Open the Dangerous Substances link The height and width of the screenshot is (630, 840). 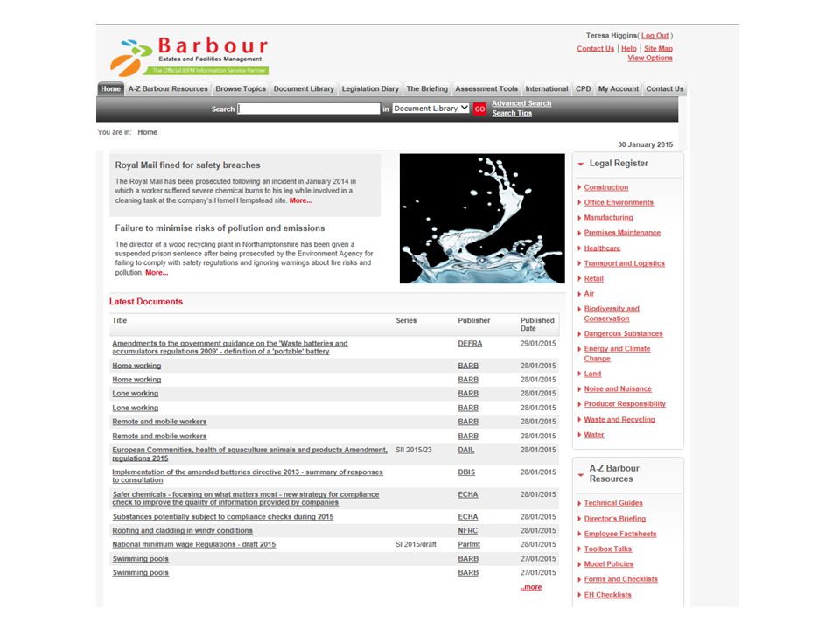coord(623,333)
